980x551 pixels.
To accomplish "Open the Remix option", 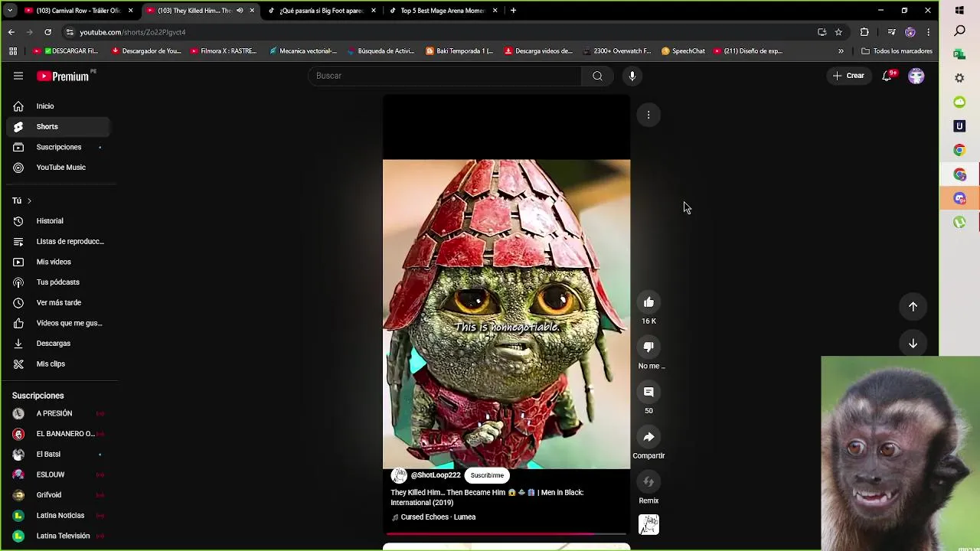I will coord(648,481).
